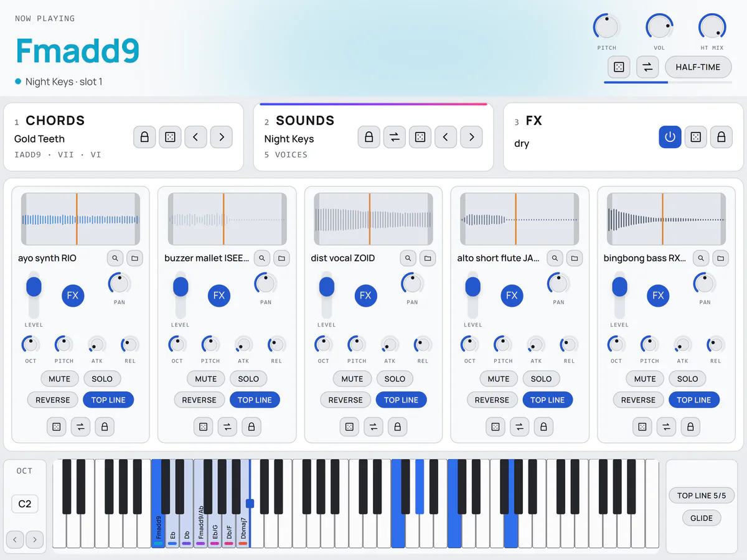
Task: Mute the ayo synth RIO voice
Action: [x=60, y=379]
